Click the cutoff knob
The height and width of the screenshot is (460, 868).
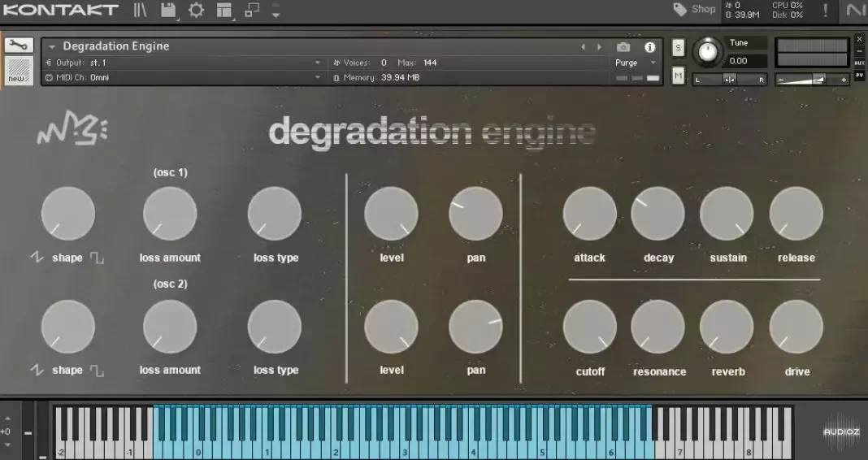589,327
